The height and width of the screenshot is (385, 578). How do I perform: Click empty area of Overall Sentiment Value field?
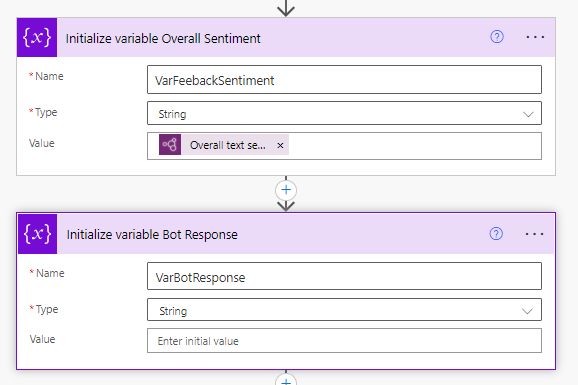click(413, 146)
